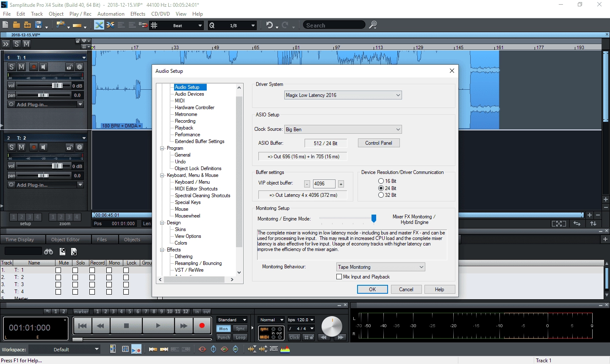Image resolution: width=610 pixels, height=364 pixels.
Task: Open the Driver System dropdown
Action: point(343,95)
